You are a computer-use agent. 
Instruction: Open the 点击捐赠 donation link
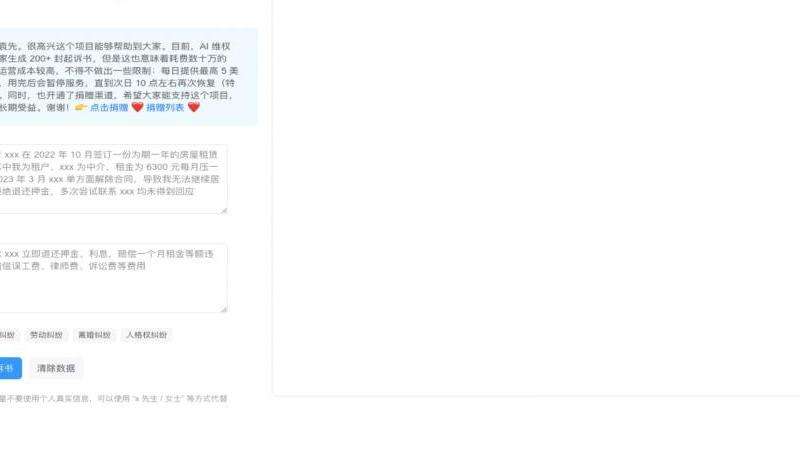click(109, 107)
